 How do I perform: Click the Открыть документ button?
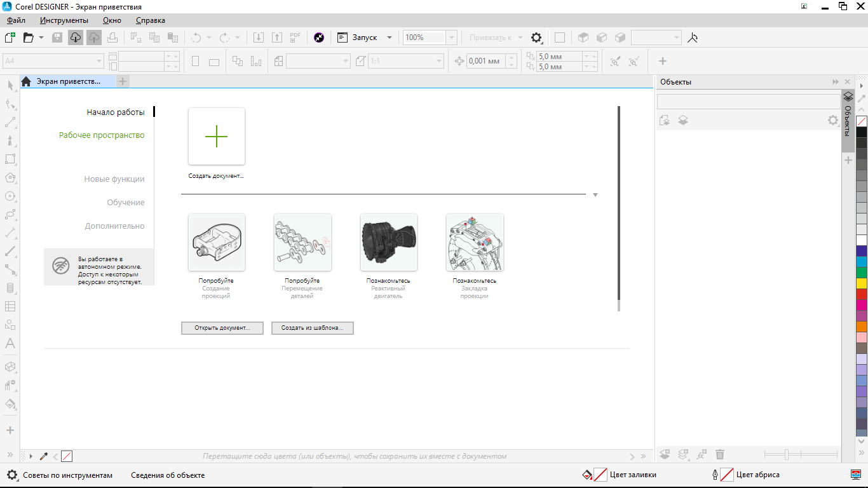click(x=222, y=328)
